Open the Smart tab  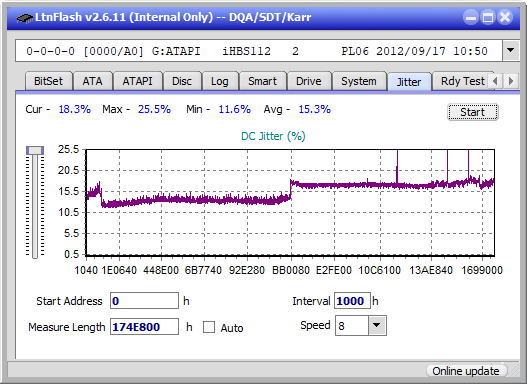pyautogui.click(x=262, y=81)
